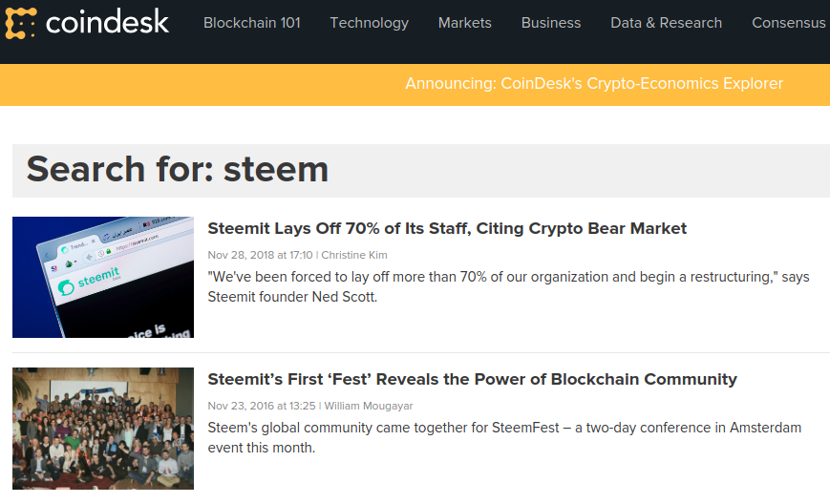Go to the Markets section
Screen dimensions: 830x504
point(465,23)
